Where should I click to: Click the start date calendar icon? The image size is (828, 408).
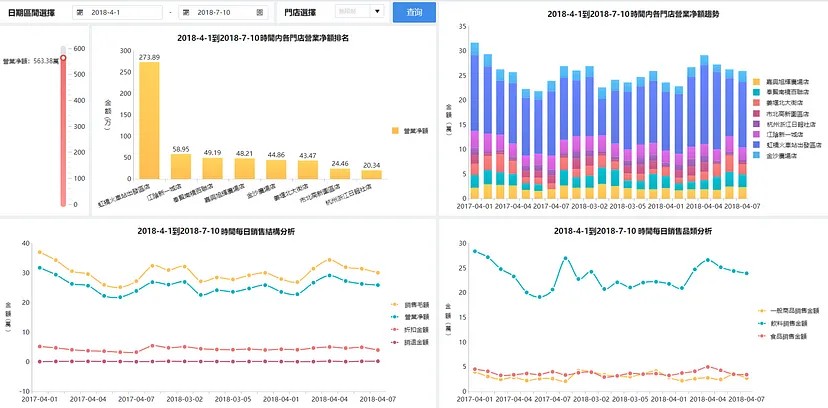point(82,12)
